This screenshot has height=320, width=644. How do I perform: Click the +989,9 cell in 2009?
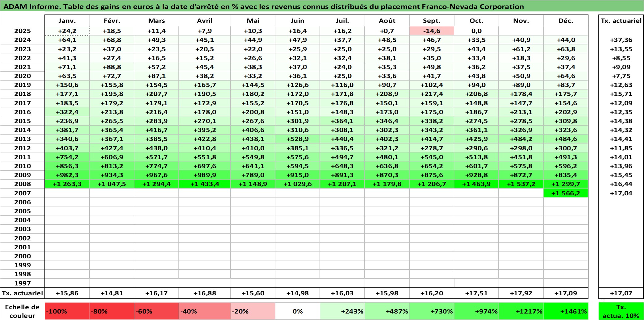(205, 175)
